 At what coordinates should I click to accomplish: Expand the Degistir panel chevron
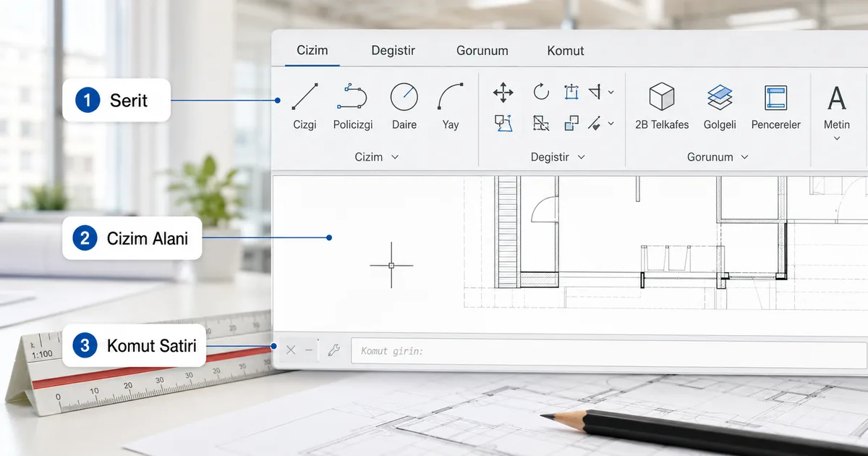581,157
